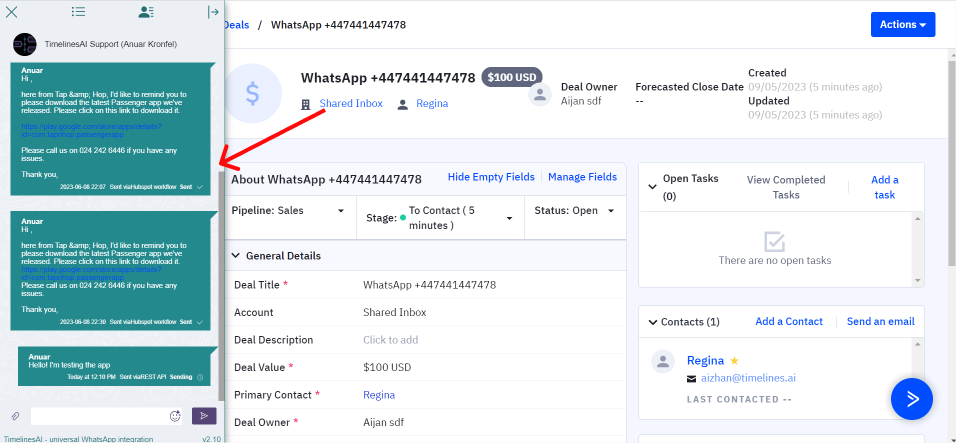This screenshot has width=956, height=443.
Task: Click the tasks panel scroll down arrow
Action: (917, 281)
